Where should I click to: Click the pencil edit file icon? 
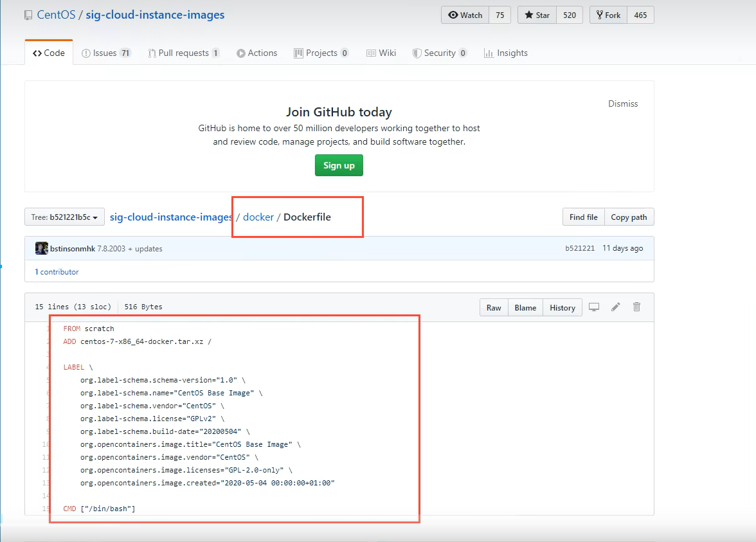click(615, 307)
